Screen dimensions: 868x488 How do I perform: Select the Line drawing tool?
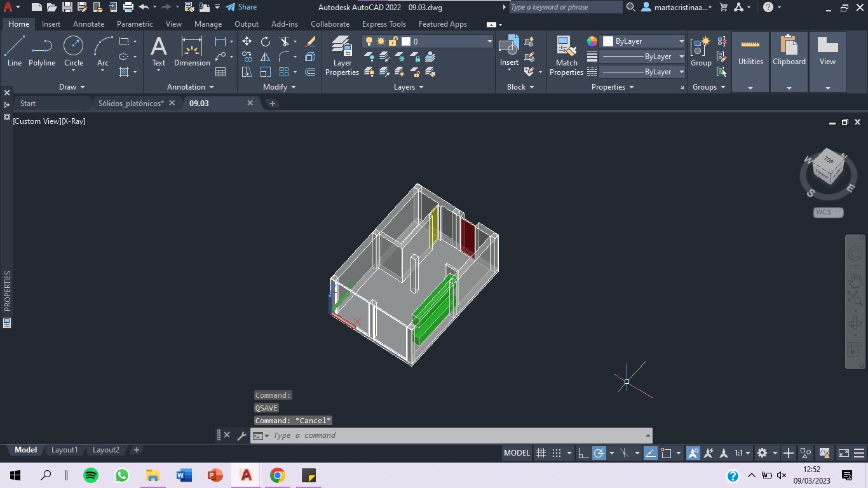point(15,51)
